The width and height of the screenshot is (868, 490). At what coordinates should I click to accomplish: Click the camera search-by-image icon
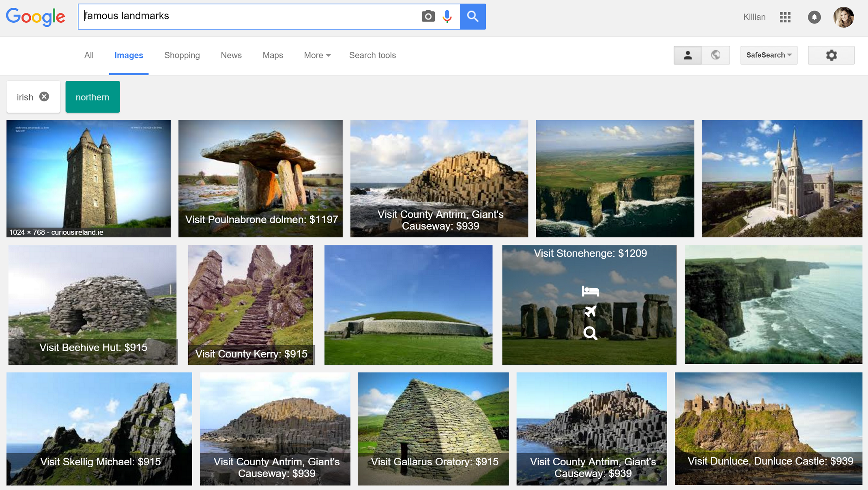pyautogui.click(x=428, y=16)
